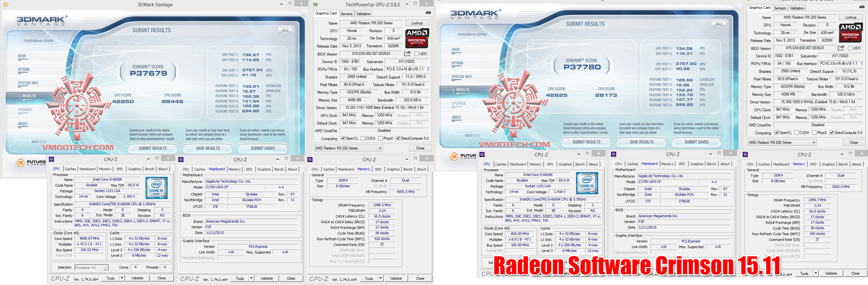Click HELP button in right 3DMark window
This screenshot has width=868, height=285.
point(719,24)
